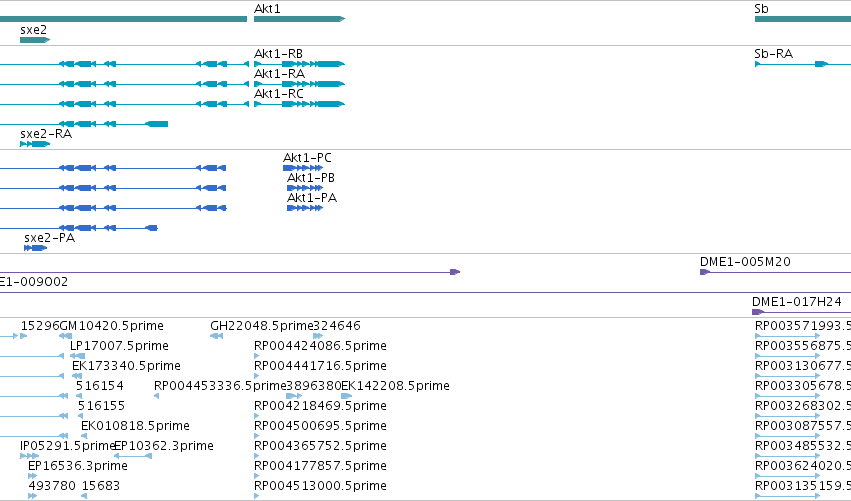
Task: Click the DME1-005M20 clone label
Action: 745,262
